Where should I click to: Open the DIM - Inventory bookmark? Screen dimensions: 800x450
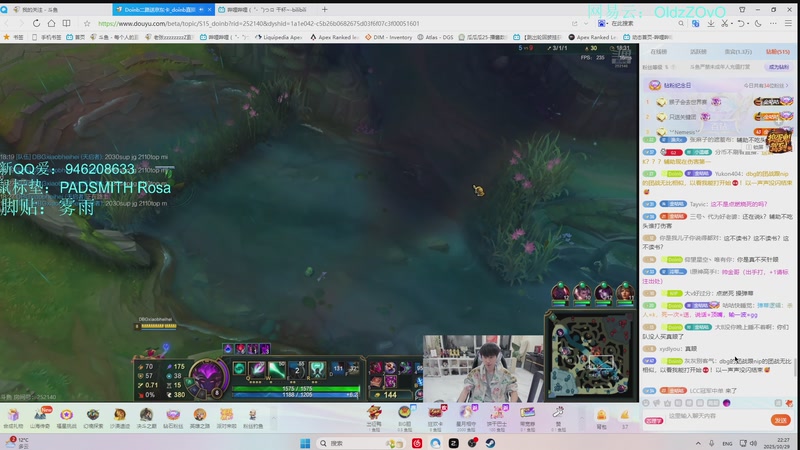(388, 37)
